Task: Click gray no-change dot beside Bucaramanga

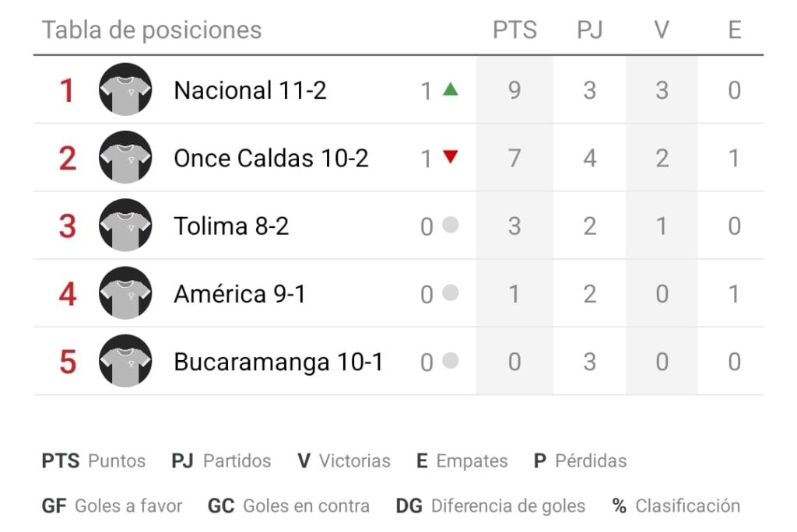Action: [x=451, y=360]
